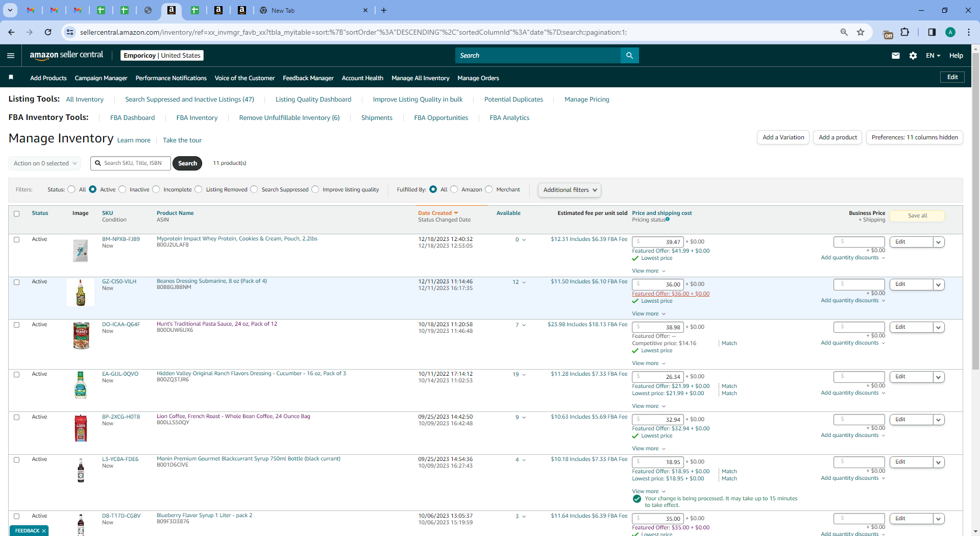Click the Take the tour link
Image resolution: width=980 pixels, height=536 pixels.
[182, 140]
